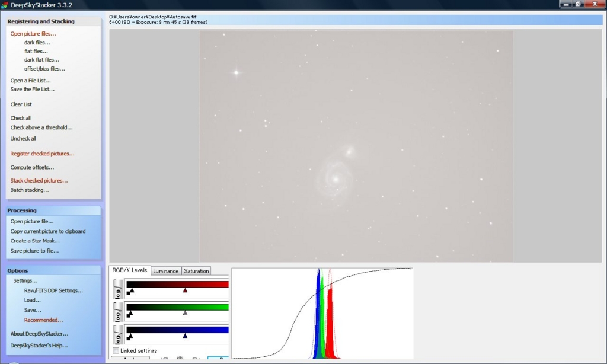Image resolution: width=607 pixels, height=364 pixels.
Task: Save picture to file
Action: [34, 251]
